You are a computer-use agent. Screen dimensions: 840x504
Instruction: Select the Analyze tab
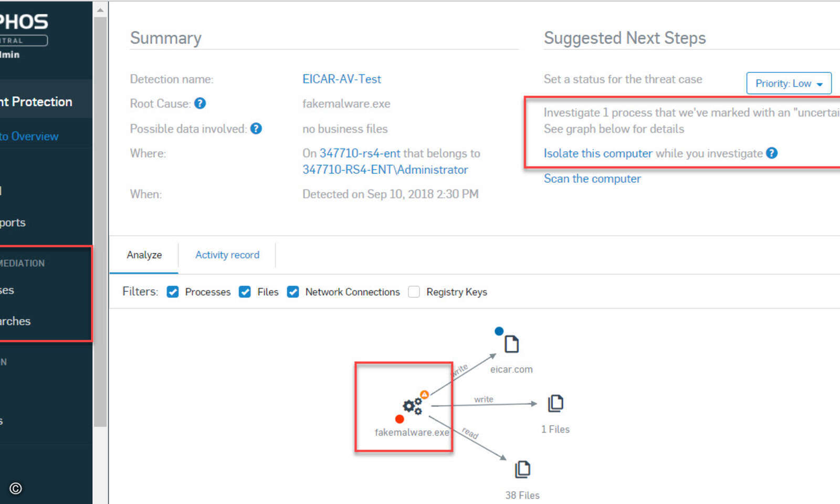[x=143, y=255]
